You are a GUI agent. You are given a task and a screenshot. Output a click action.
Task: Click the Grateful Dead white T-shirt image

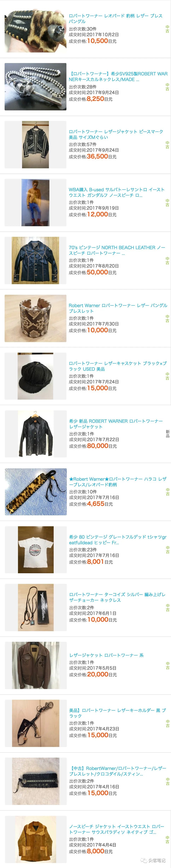[35, 550]
